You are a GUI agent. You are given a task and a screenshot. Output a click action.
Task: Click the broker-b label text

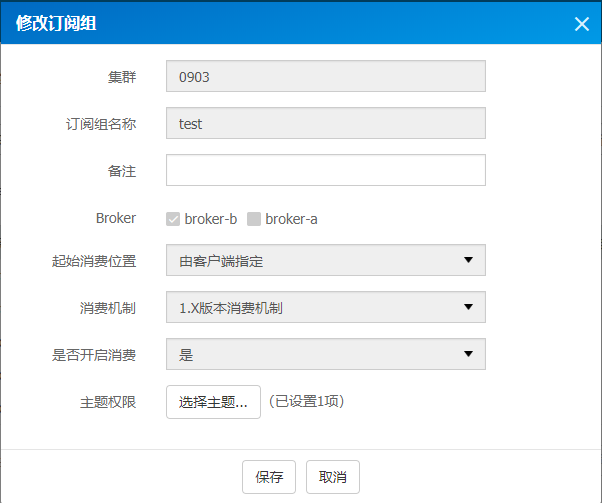(211, 219)
